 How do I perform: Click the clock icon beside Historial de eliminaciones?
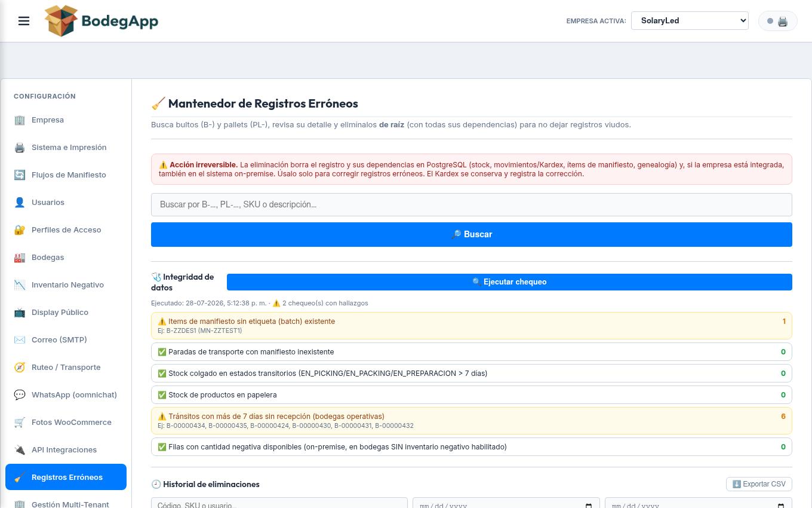[x=156, y=484]
